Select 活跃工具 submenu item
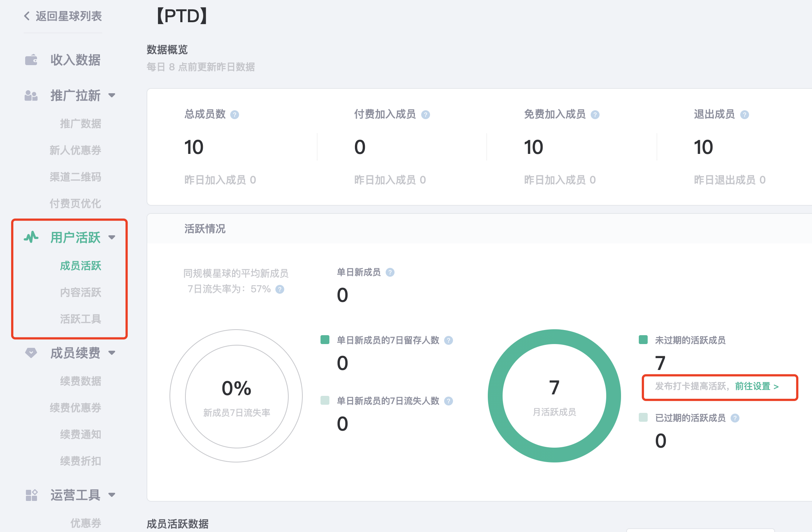The width and height of the screenshot is (812, 532). pyautogui.click(x=81, y=319)
